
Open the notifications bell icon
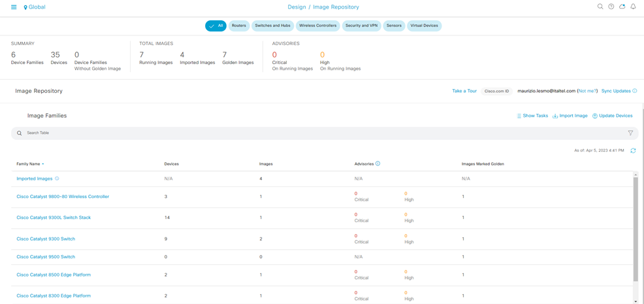click(x=633, y=7)
